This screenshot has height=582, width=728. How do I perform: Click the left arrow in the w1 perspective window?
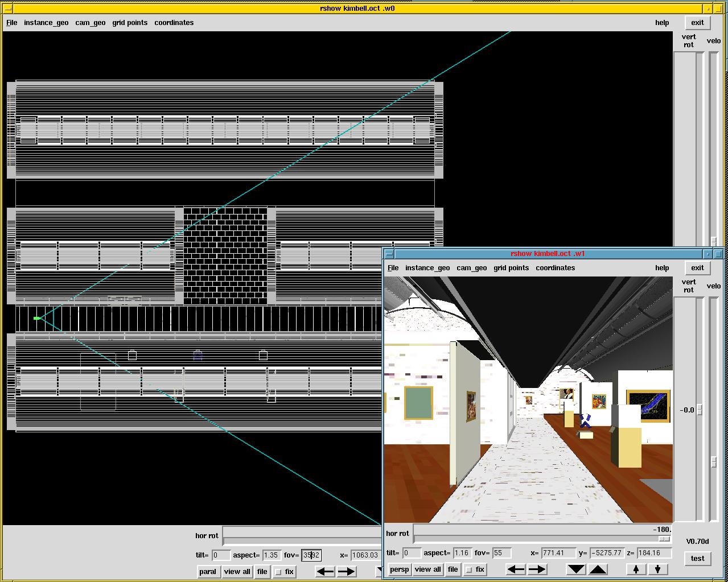(516, 569)
